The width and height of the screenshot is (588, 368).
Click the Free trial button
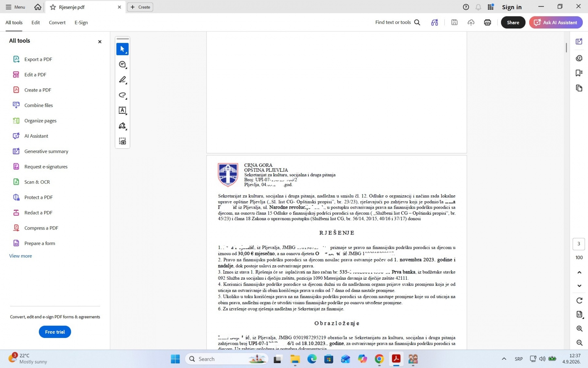[x=55, y=332]
